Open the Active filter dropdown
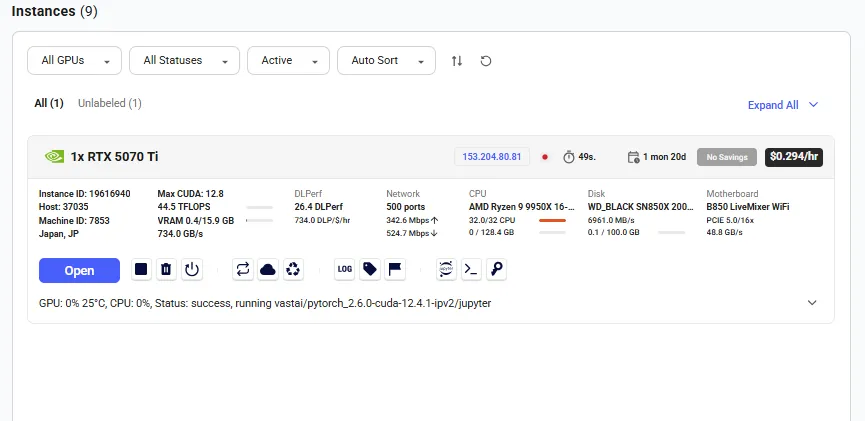This screenshot has height=421, width=865. (x=289, y=61)
